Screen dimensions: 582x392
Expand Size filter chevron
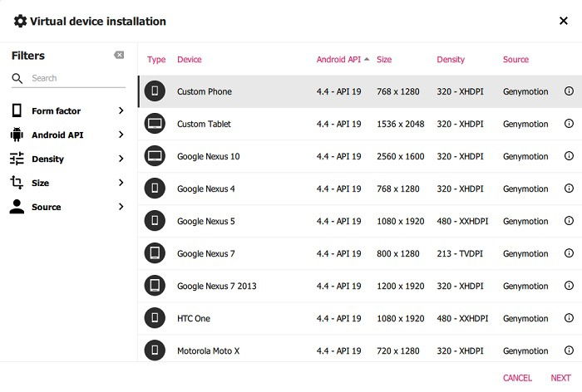tap(121, 183)
